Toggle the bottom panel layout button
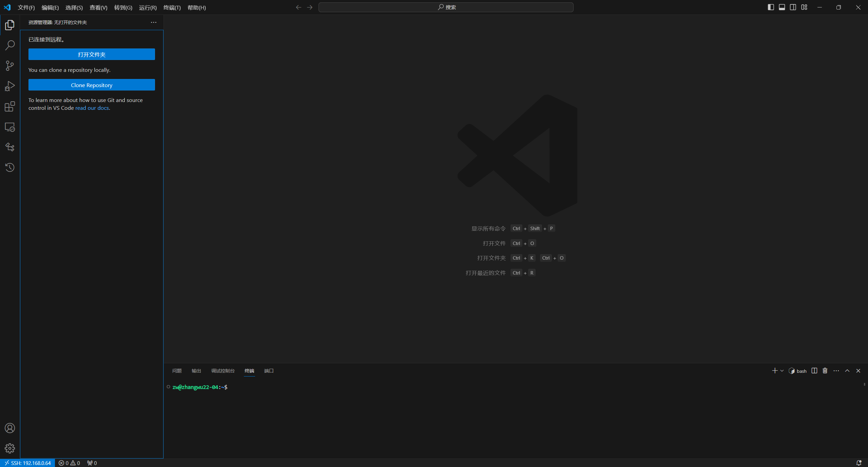This screenshot has width=868, height=467. point(782,7)
